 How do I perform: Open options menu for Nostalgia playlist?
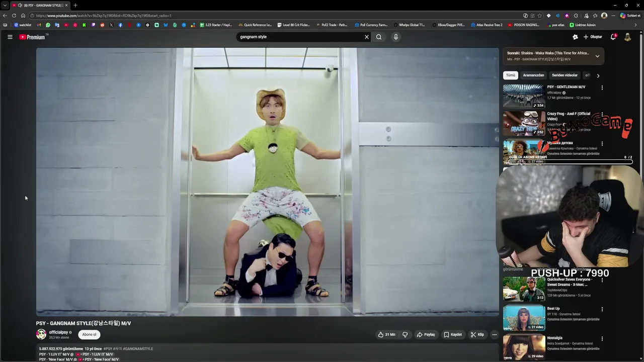(x=602, y=339)
